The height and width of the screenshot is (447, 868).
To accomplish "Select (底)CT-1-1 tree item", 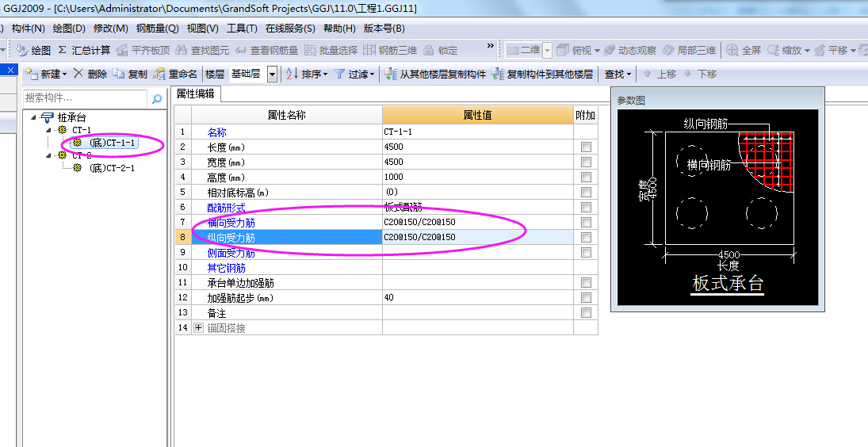I will pos(112,143).
